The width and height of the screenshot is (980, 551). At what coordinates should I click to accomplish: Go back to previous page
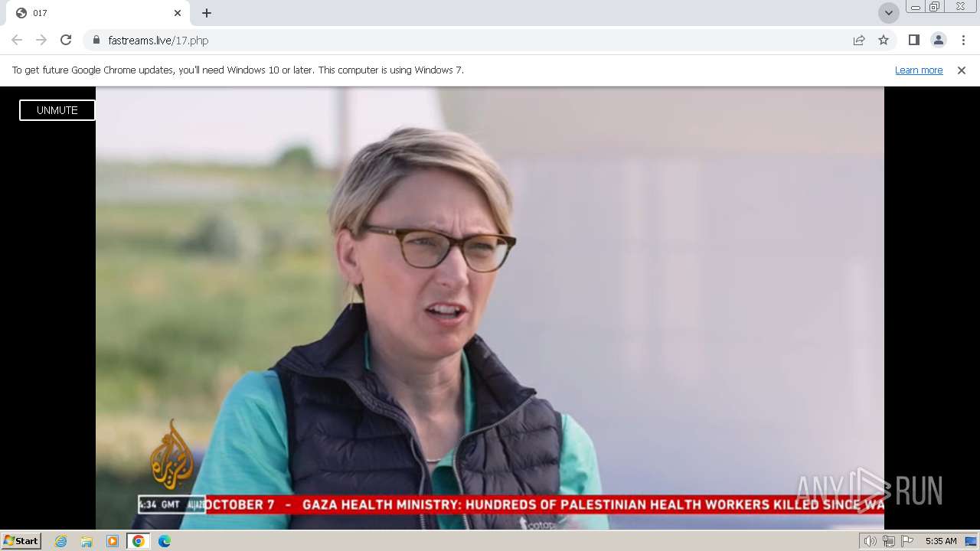click(17, 40)
